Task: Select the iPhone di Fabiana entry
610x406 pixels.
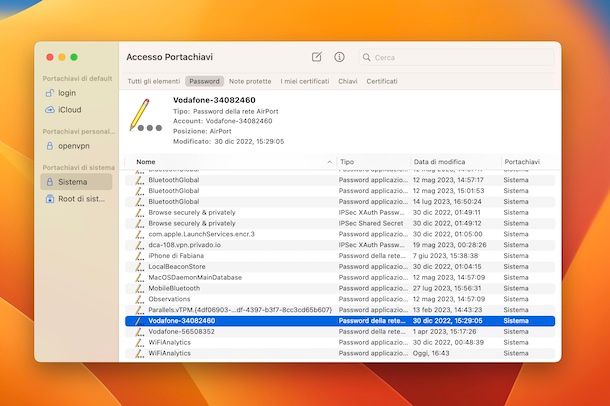Action: [x=176, y=256]
